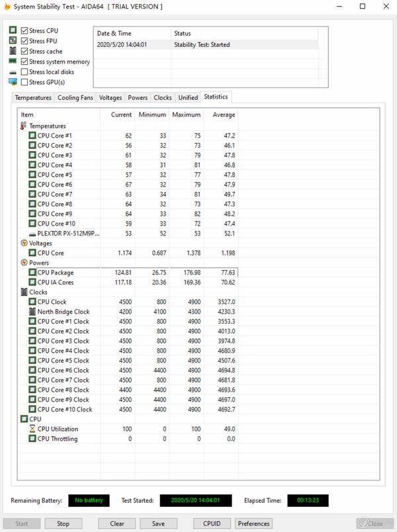Click the Test Started timestamp display
This screenshot has height=532, width=397.
point(196,500)
